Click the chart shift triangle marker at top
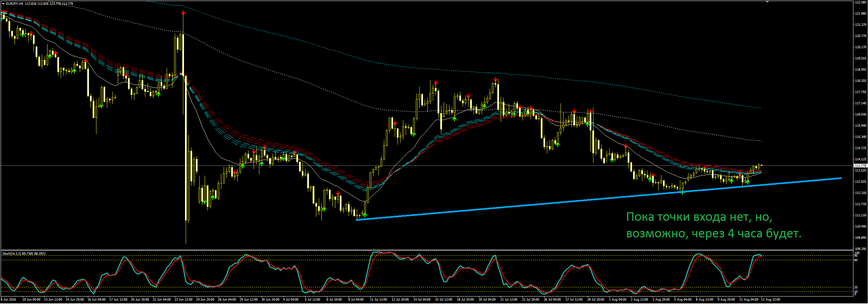 tap(767, 2)
